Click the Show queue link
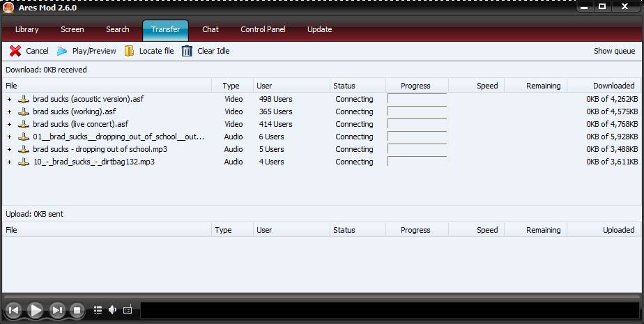This screenshot has height=324, width=644. [x=615, y=51]
